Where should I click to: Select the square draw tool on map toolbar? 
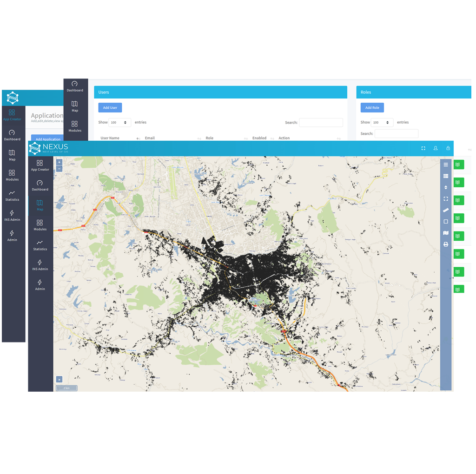click(446, 222)
